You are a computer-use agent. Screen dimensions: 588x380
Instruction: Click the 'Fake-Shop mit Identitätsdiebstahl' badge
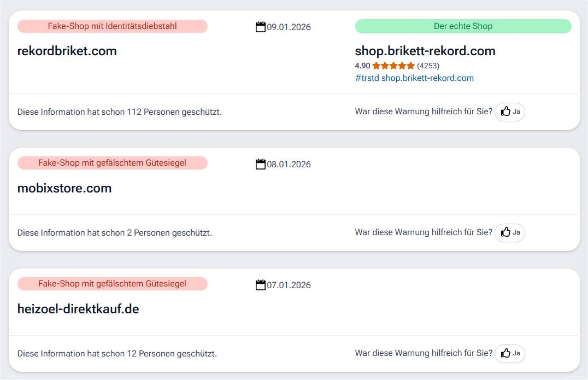tap(113, 26)
